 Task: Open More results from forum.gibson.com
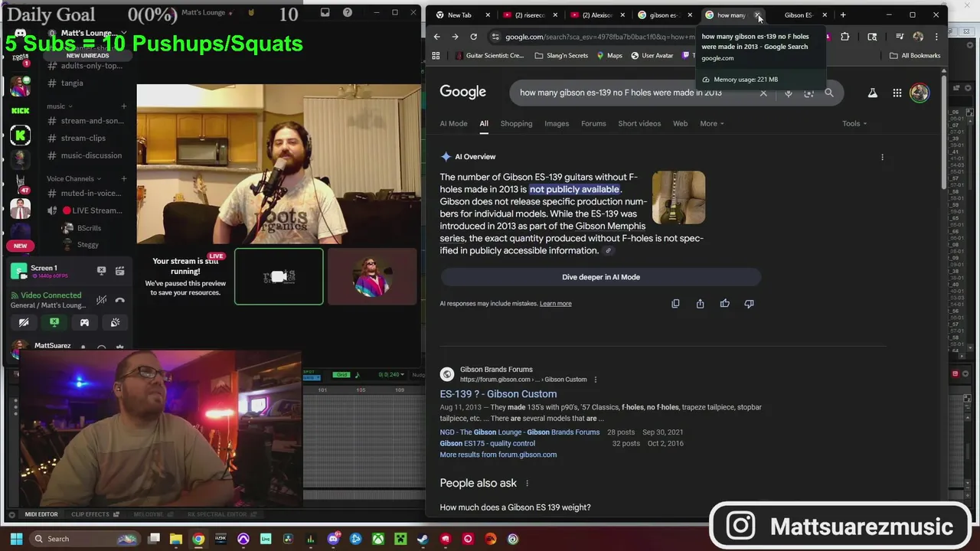[x=498, y=455]
